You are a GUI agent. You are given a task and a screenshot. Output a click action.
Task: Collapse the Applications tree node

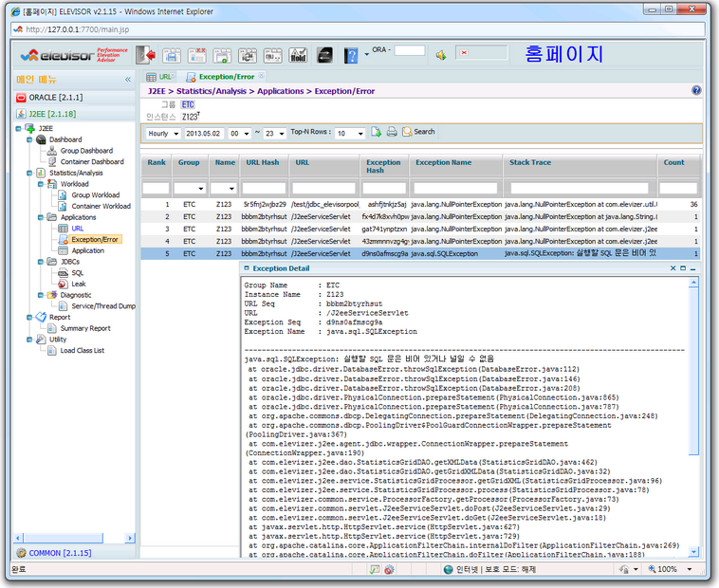(x=41, y=217)
